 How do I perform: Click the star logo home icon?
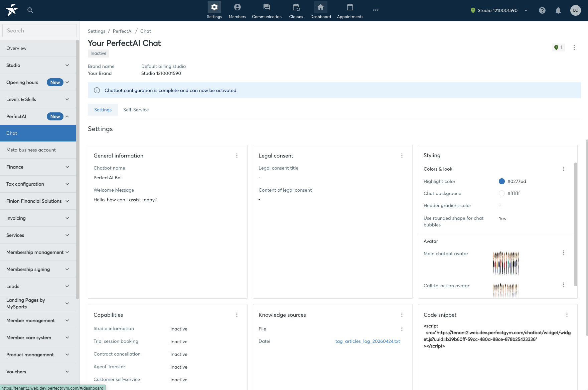point(12,10)
